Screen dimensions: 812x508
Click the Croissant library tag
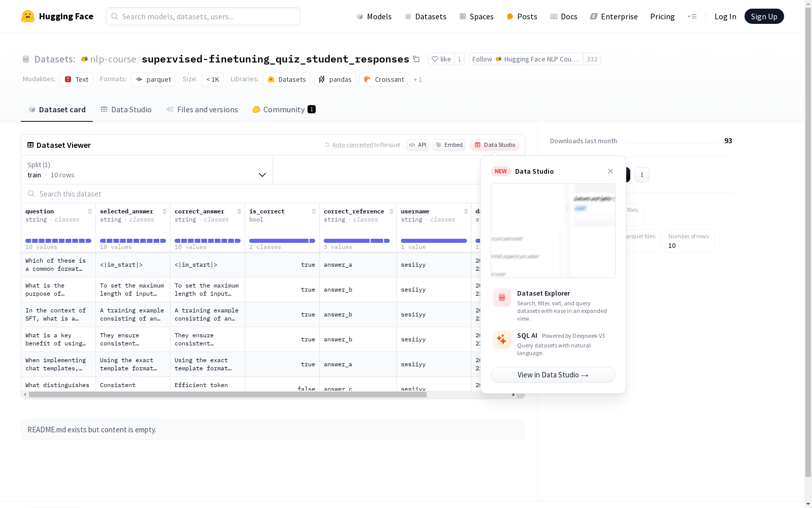[x=384, y=79]
